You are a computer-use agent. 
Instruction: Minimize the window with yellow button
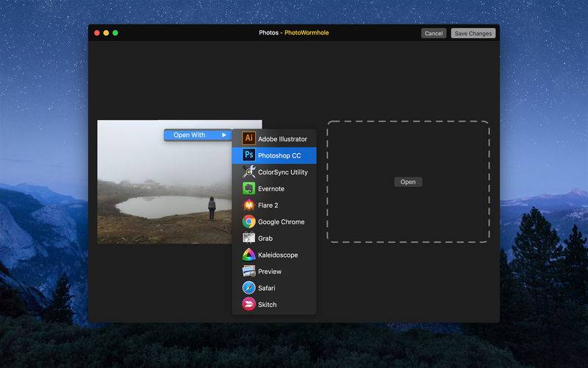(x=106, y=33)
